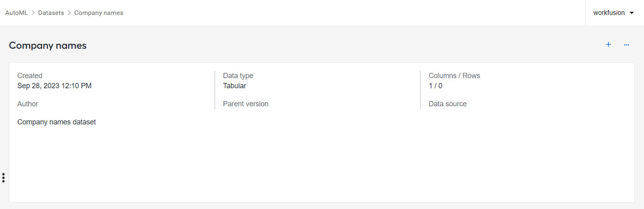Click the Parent version field label
This screenshot has width=644, height=209.
click(x=245, y=104)
